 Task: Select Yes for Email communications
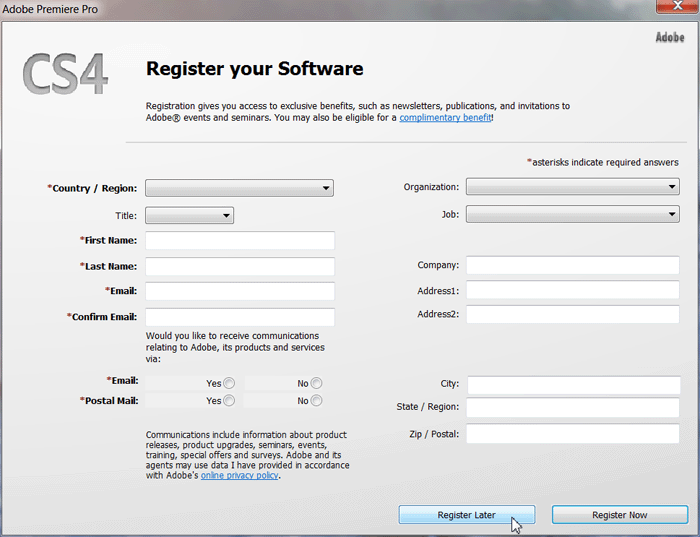pyautogui.click(x=229, y=383)
